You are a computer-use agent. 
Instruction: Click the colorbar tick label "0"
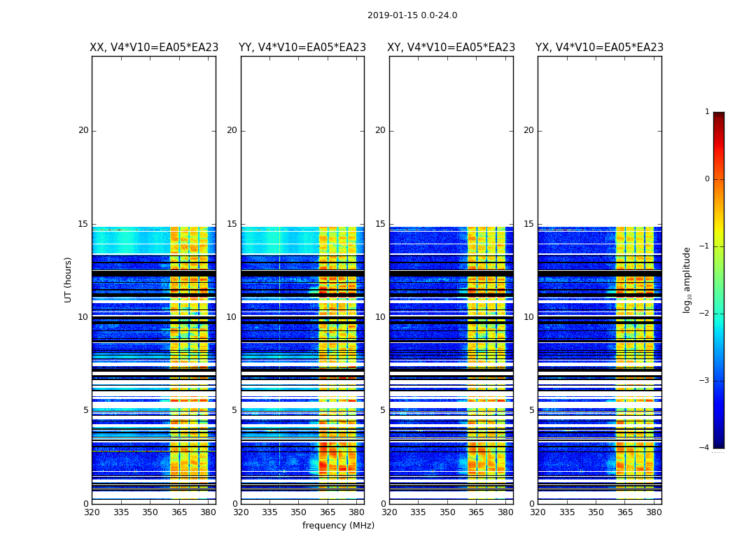tap(707, 179)
